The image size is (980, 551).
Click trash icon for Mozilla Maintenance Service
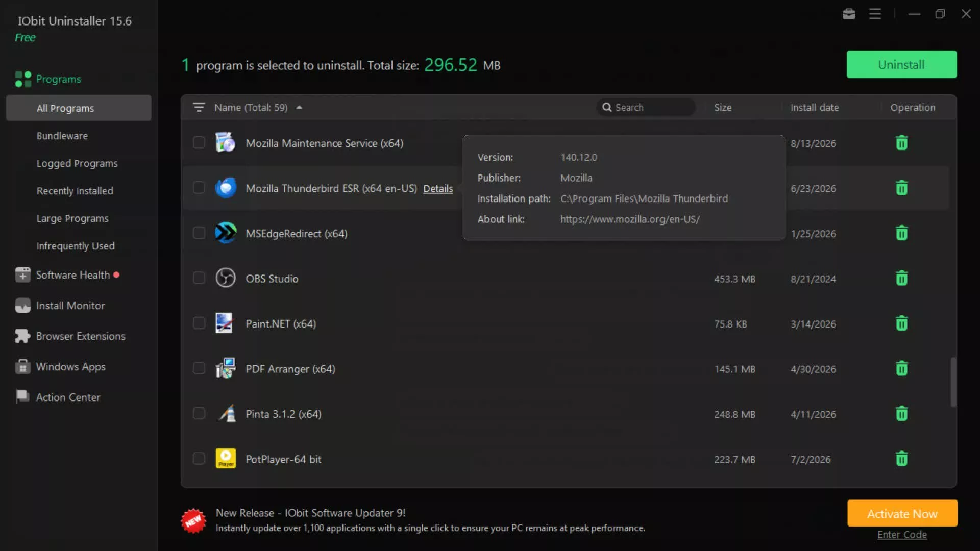[902, 143]
